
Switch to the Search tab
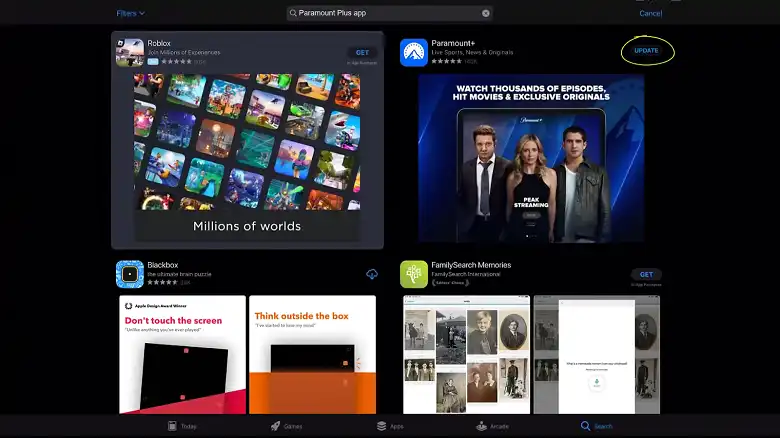596,426
